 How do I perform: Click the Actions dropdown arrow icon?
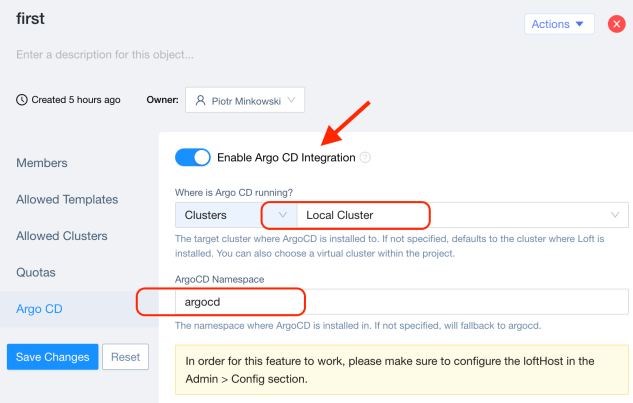[x=579, y=24]
